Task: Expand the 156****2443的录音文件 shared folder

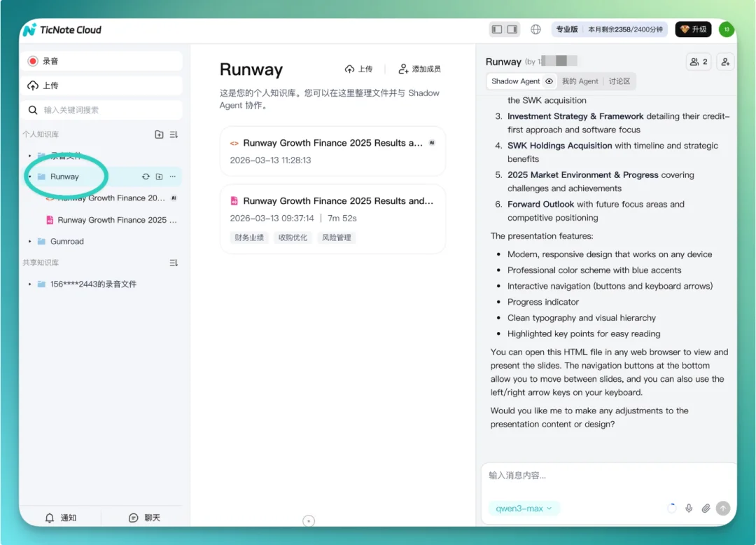Action: [x=30, y=284]
